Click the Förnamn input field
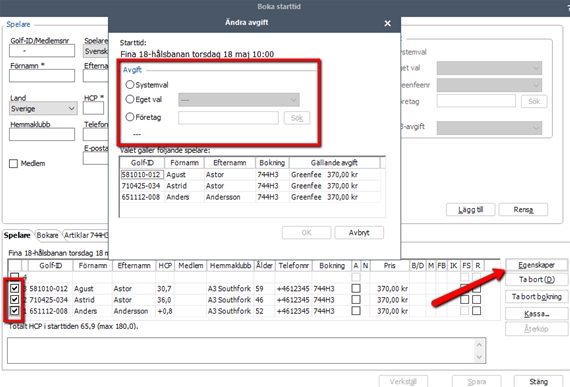570x387 pixels. pos(42,76)
